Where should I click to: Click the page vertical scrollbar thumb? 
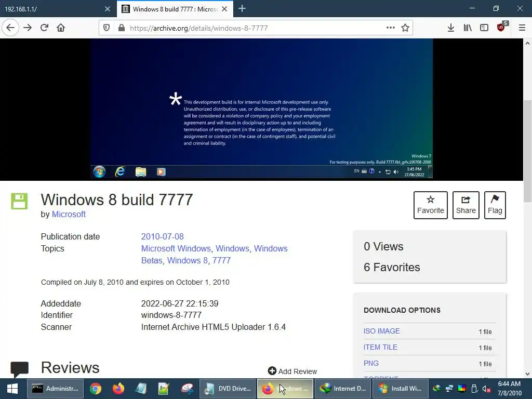point(527,151)
